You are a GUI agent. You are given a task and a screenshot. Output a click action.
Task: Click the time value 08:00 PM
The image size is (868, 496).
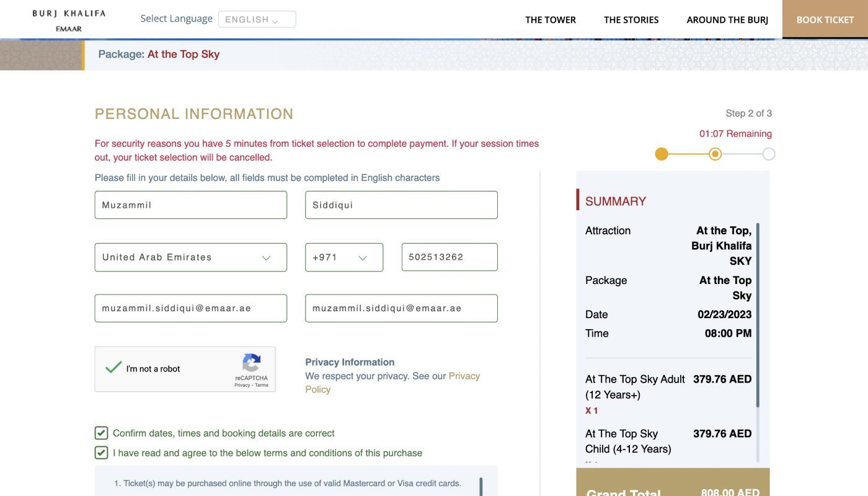pos(728,333)
